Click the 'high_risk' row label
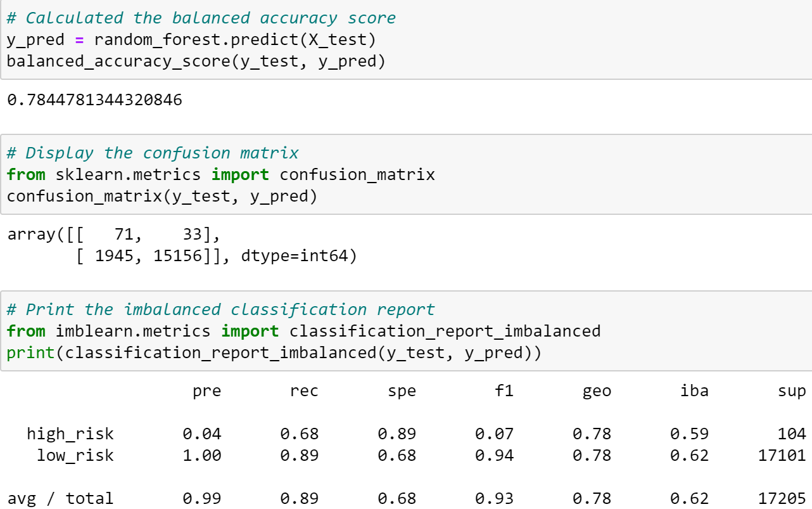 point(70,434)
